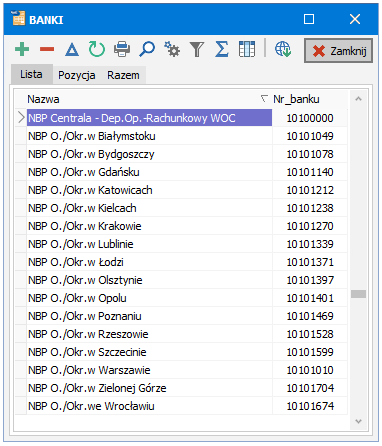This screenshot has width=382, height=446.
Task: Open the gears settings icon
Action: [x=172, y=49]
